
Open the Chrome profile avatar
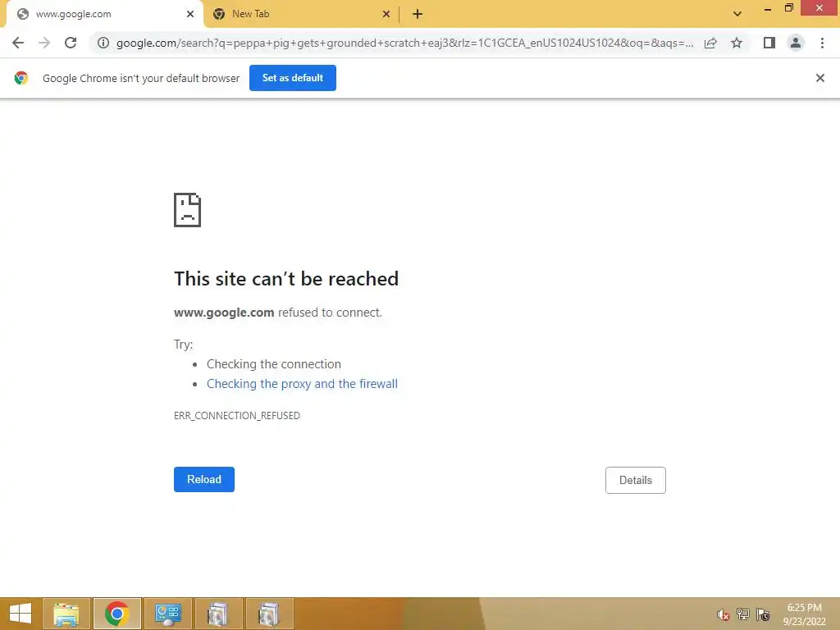tap(796, 43)
